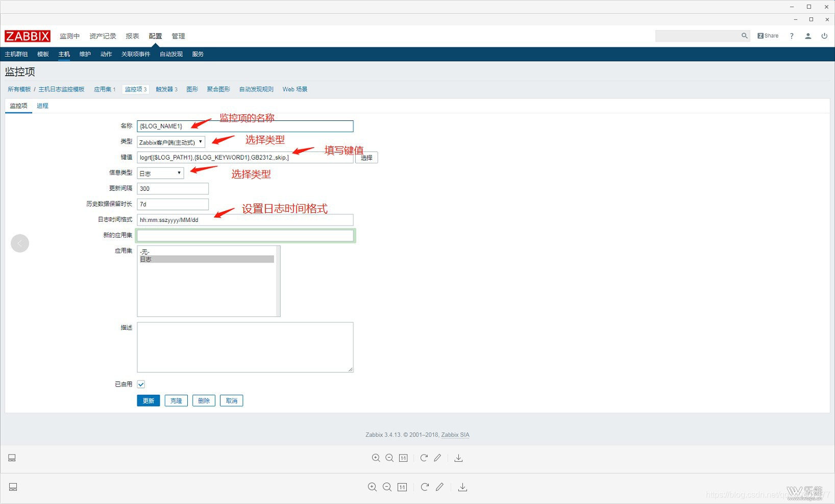This screenshot has width=835, height=504.
Task: Click the 历史数据保留时长 field with 7d
Action: click(173, 205)
